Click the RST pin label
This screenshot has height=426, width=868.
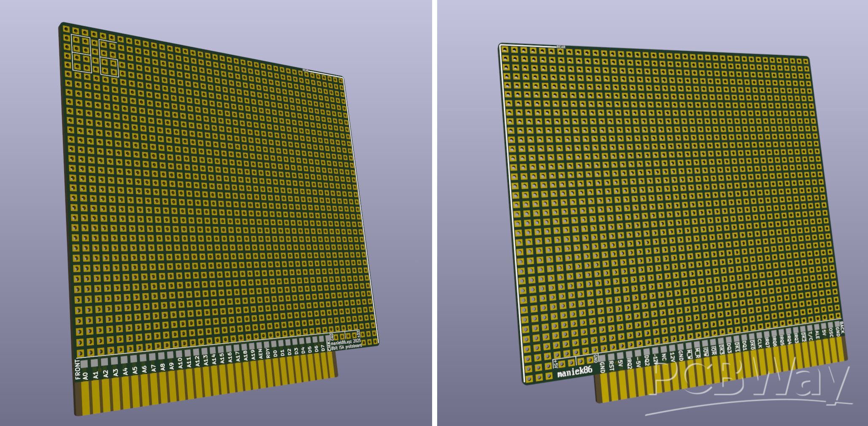pos(611,366)
